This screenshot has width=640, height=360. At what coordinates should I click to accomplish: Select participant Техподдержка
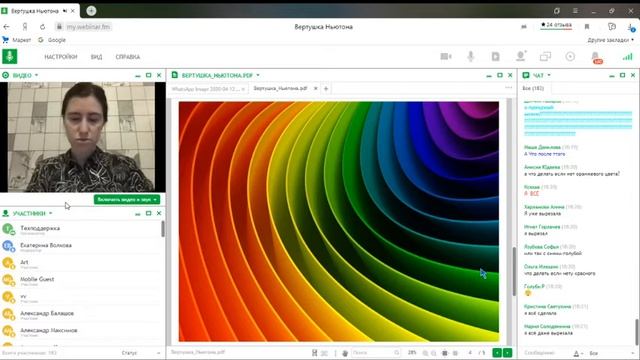tap(82, 229)
